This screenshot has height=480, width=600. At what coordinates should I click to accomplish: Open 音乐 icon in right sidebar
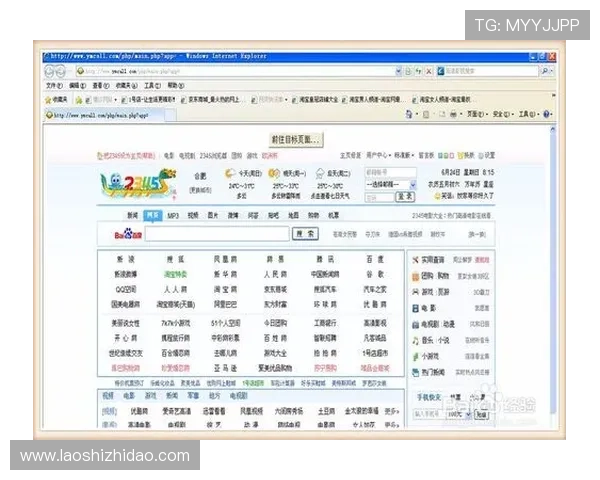pyautogui.click(x=415, y=341)
